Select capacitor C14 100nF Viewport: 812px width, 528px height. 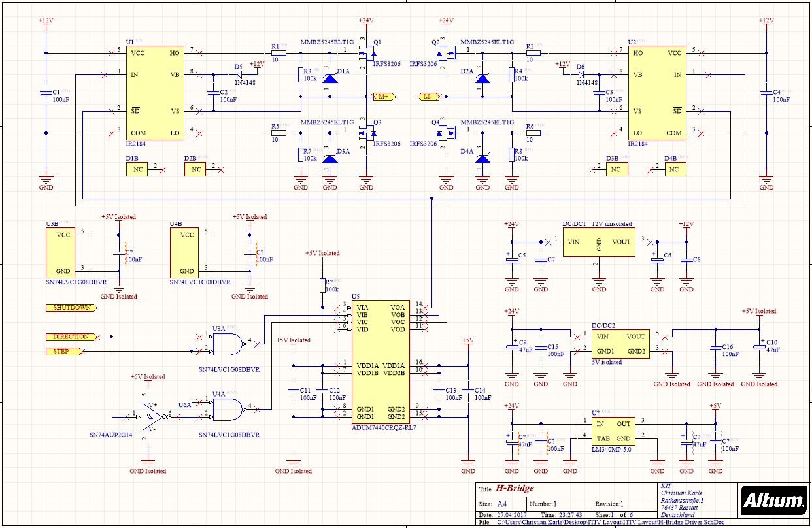468,391
